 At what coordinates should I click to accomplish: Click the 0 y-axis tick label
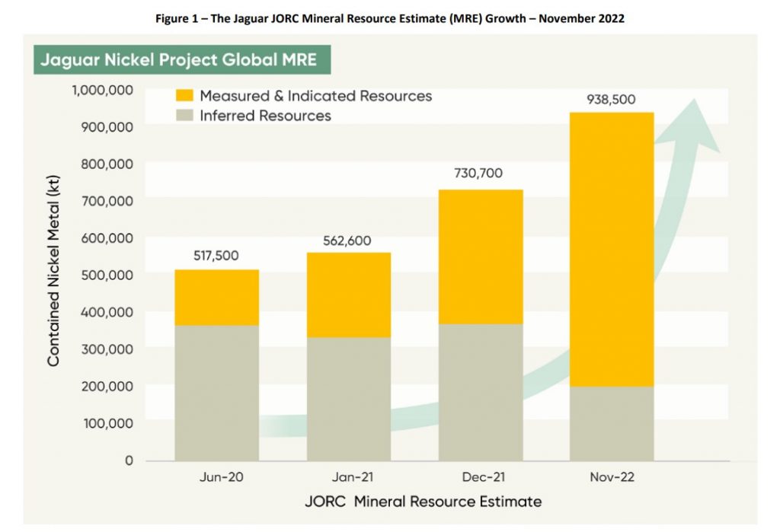129,460
